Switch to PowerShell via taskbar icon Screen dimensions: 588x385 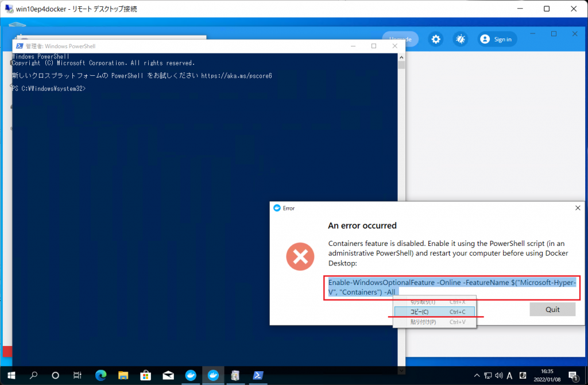258,375
